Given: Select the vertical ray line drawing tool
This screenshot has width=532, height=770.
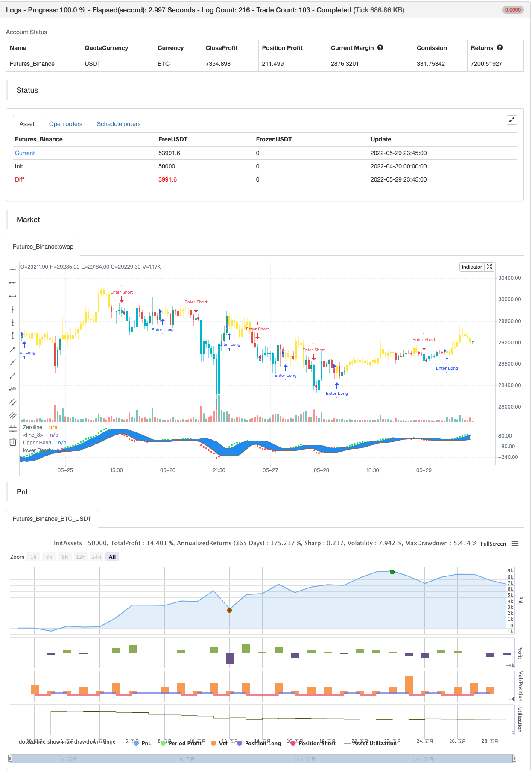Looking at the screenshot, I should (13, 322).
